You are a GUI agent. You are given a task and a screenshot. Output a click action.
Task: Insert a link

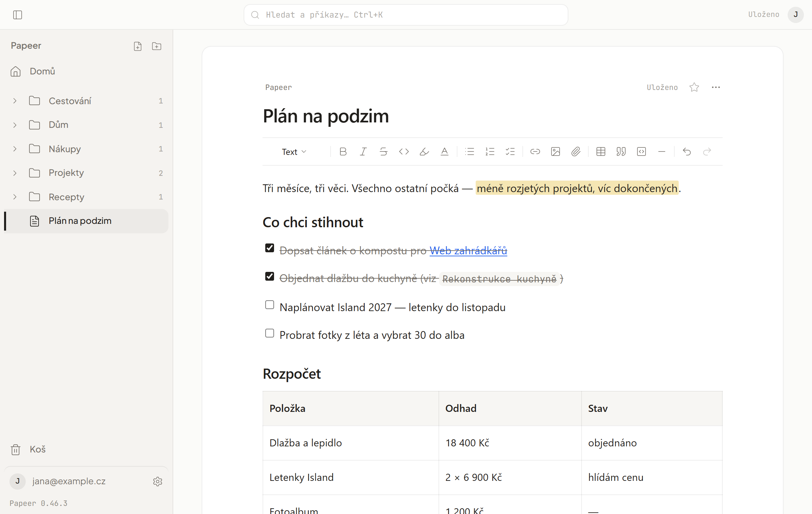point(535,152)
